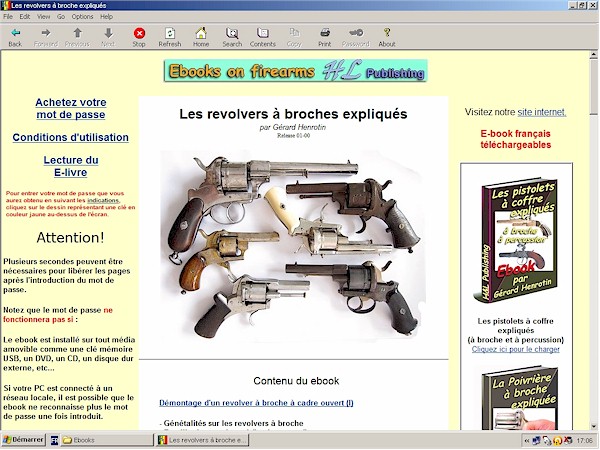
Task: Open the View menu
Action: 44,16
